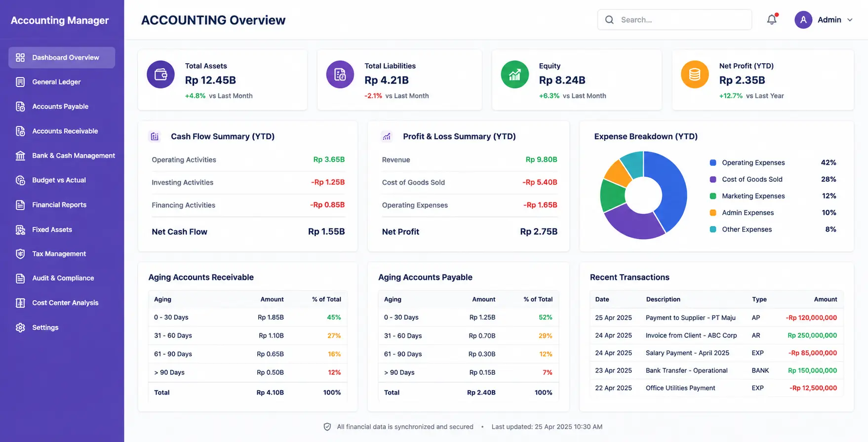The height and width of the screenshot is (442, 868).
Task: Open Fixed Assets label in sidebar
Action: point(52,230)
